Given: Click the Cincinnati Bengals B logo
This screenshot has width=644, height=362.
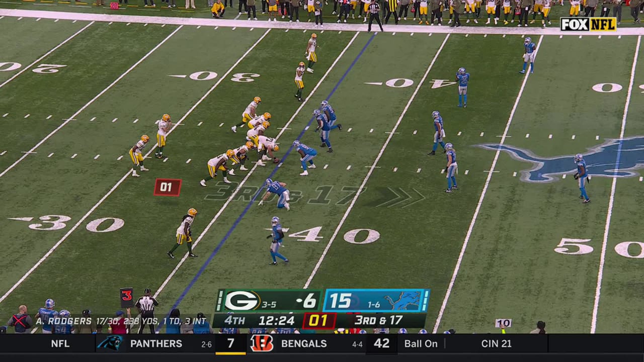Looking at the screenshot, I should [262, 343].
